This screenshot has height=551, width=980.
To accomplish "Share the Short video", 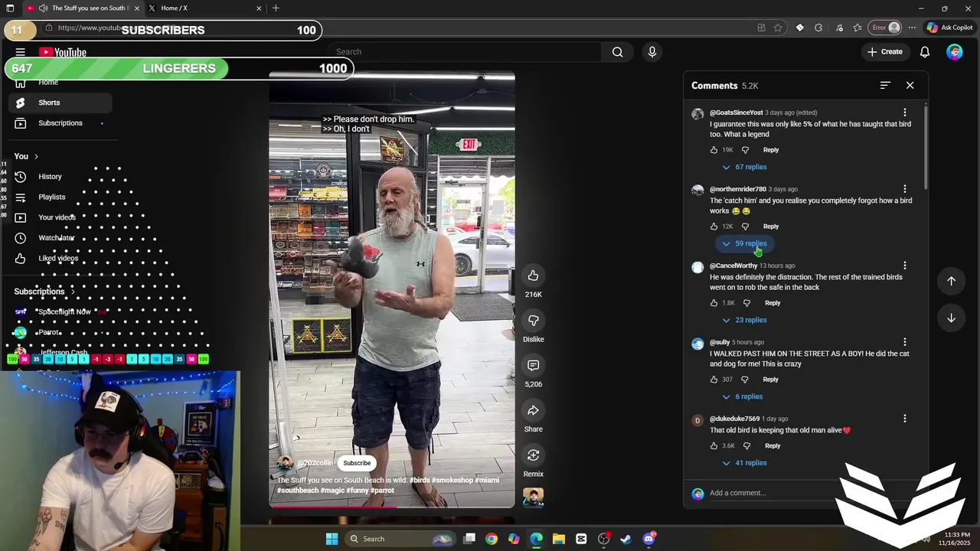I will click(x=533, y=411).
